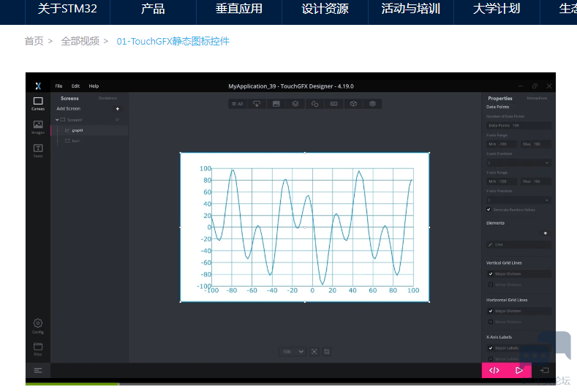
Task: Toggle Vertical Grid Lines Minor Division
Action: point(491,284)
